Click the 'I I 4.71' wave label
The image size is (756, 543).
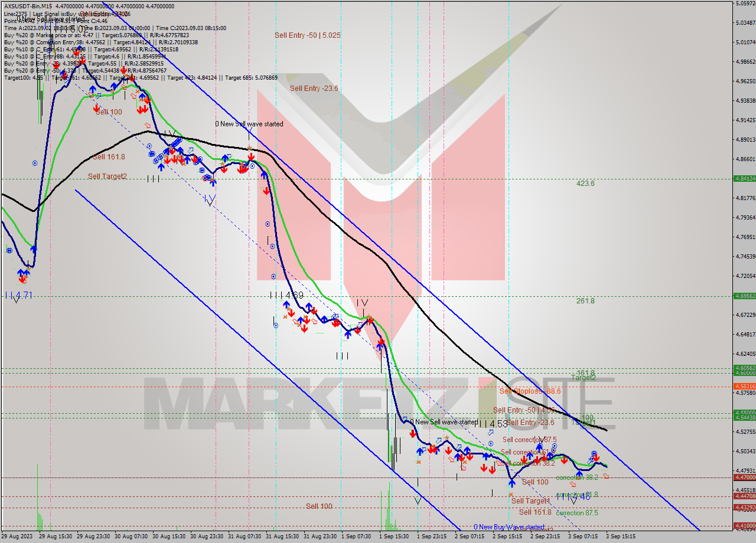19,294
